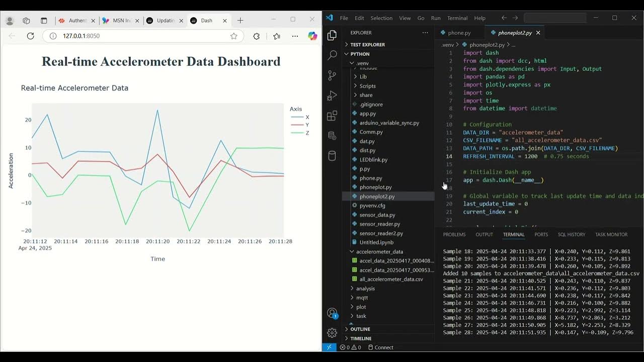
Task: Open the Manage gear icon
Action: (332, 333)
